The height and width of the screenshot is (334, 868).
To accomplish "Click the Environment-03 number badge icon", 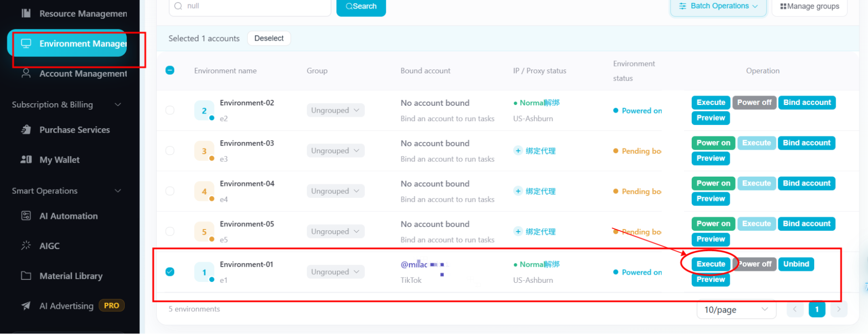I will pyautogui.click(x=204, y=151).
